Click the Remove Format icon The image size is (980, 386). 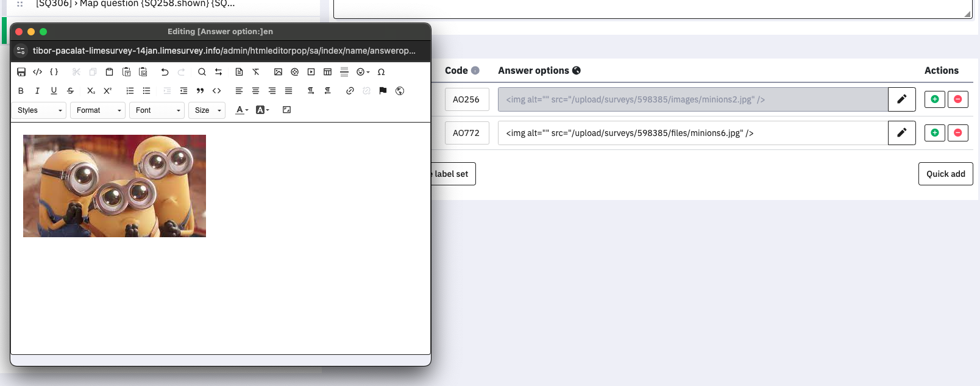point(256,72)
